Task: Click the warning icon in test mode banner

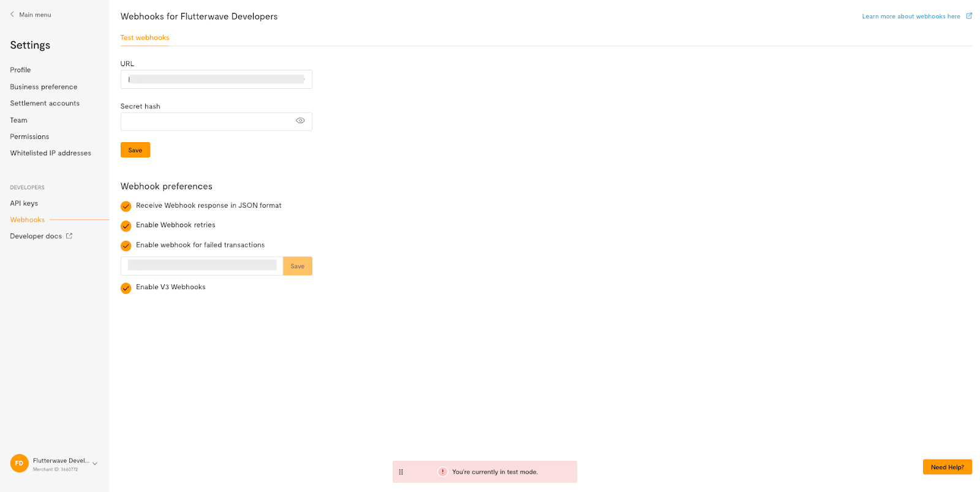Action: 442,472
